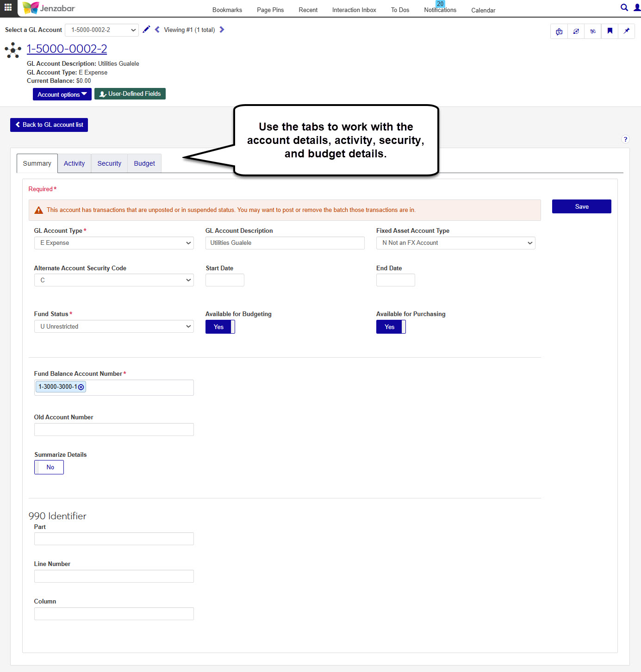Open the Select a GL Account dropdown

(102, 30)
